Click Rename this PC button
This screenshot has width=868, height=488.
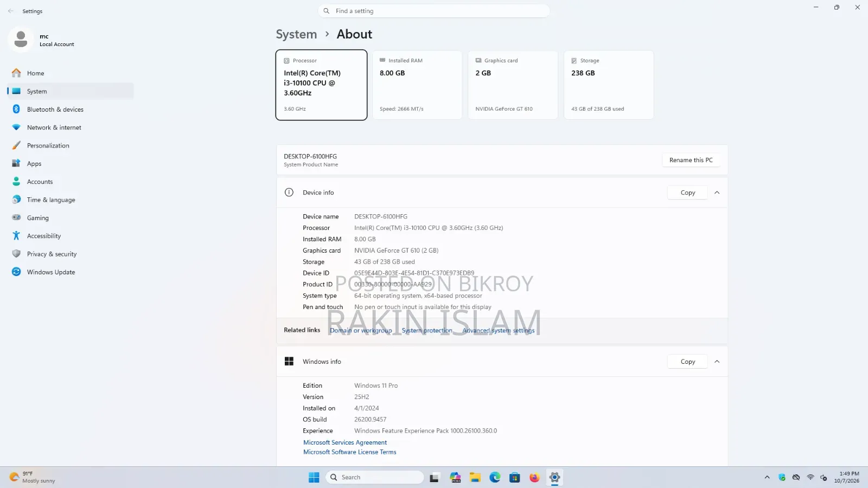pos(691,160)
